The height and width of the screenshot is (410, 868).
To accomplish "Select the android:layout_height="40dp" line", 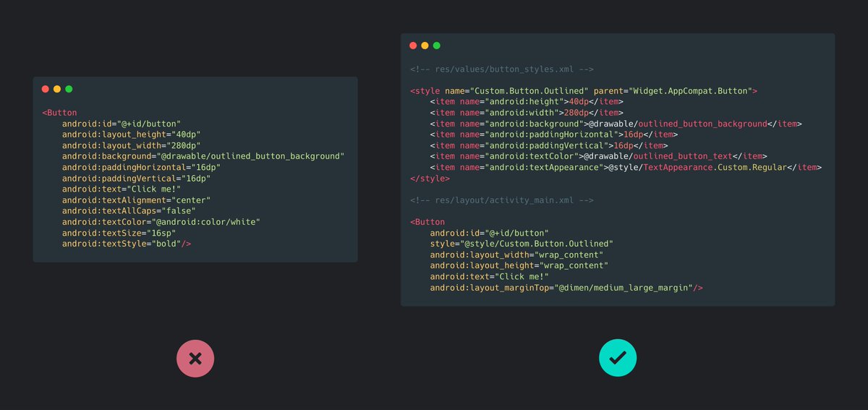I will click(x=132, y=134).
